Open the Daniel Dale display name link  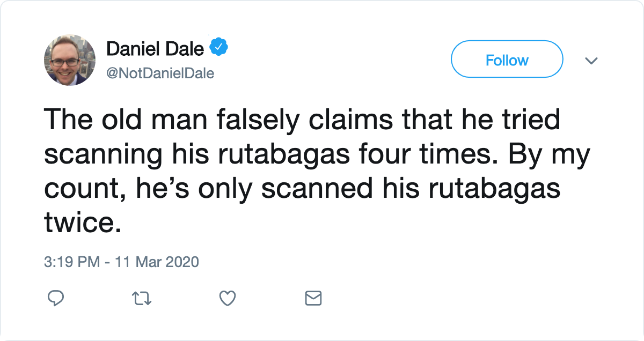[155, 49]
